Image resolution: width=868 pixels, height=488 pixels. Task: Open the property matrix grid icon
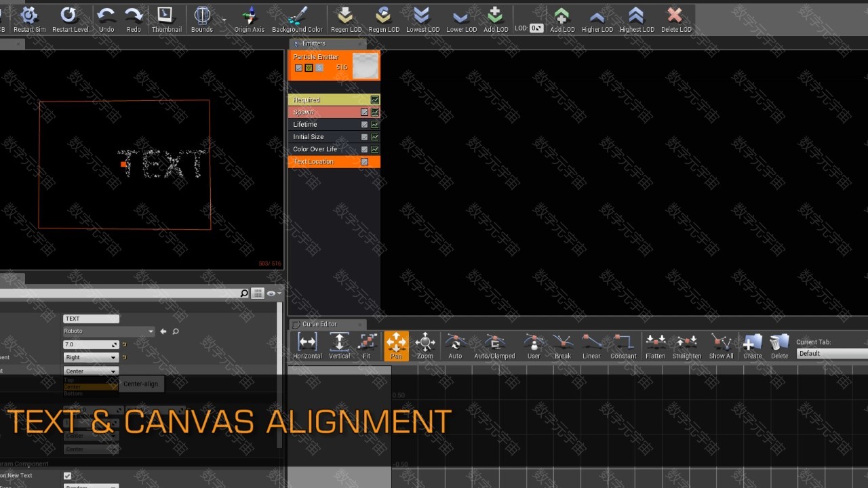(258, 293)
